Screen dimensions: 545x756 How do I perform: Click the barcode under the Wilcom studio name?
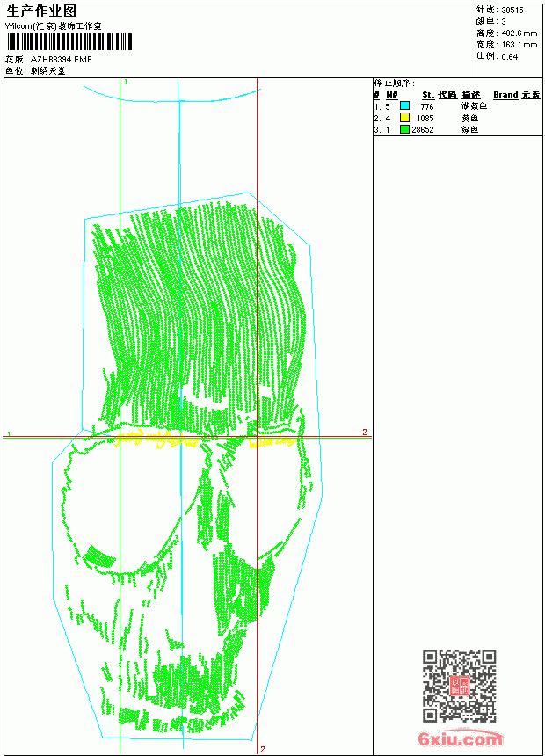click(x=69, y=41)
